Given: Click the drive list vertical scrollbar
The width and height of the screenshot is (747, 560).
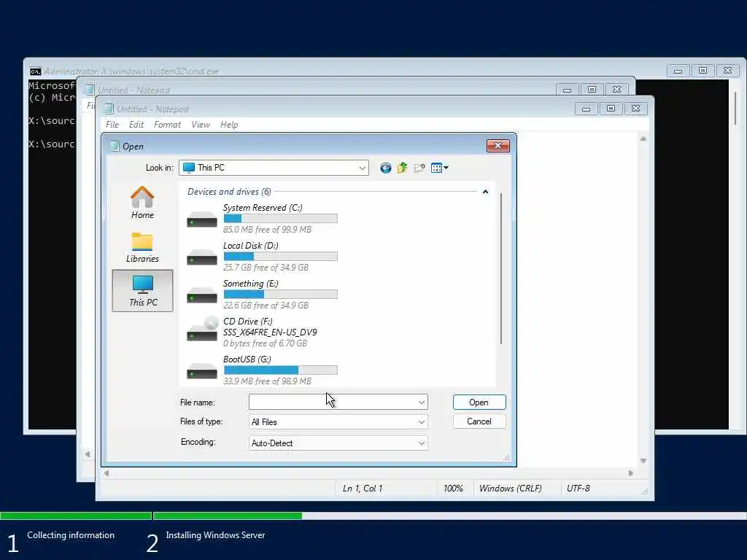Looking at the screenshot, I should coord(500,268).
